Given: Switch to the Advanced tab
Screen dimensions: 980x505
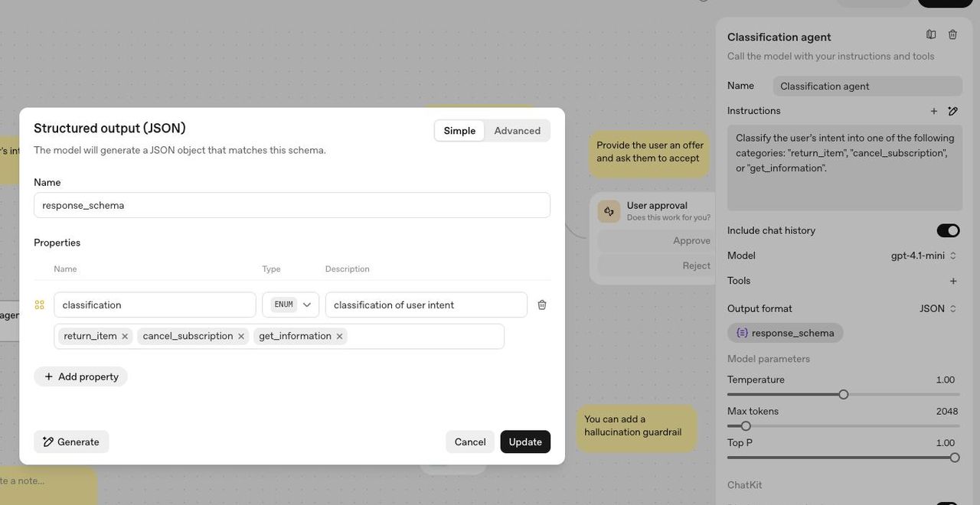Looking at the screenshot, I should click(x=516, y=129).
